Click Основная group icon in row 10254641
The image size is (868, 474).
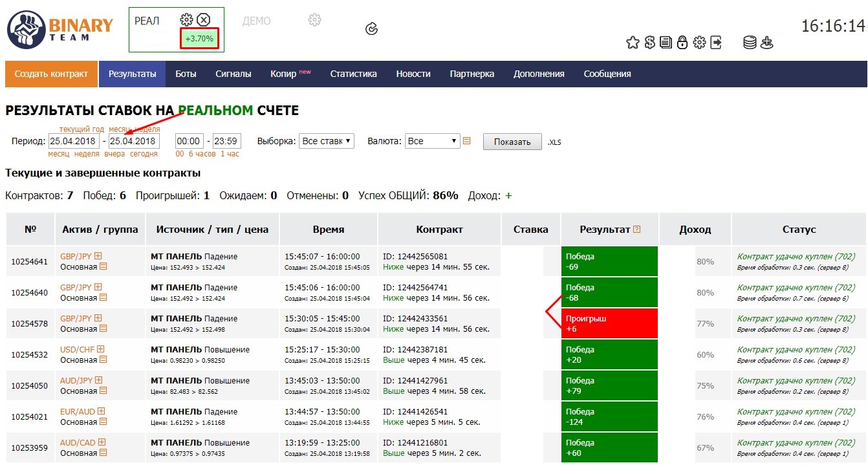pyautogui.click(x=103, y=266)
